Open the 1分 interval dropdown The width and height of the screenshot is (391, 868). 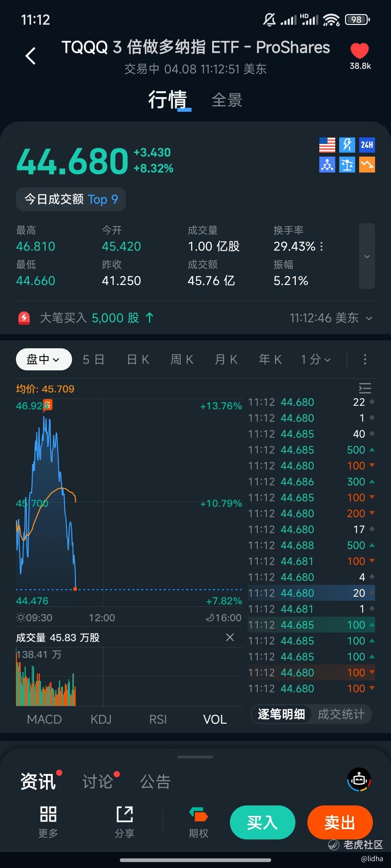(316, 359)
